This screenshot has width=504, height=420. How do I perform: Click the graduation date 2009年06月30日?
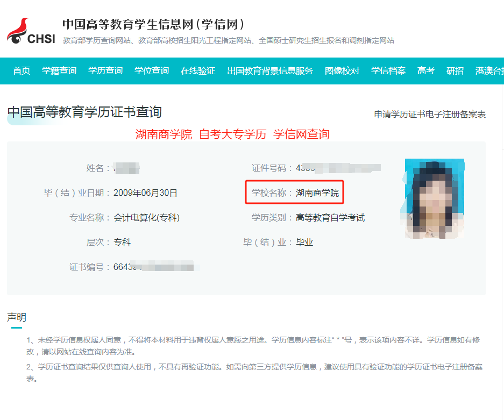[x=145, y=193]
